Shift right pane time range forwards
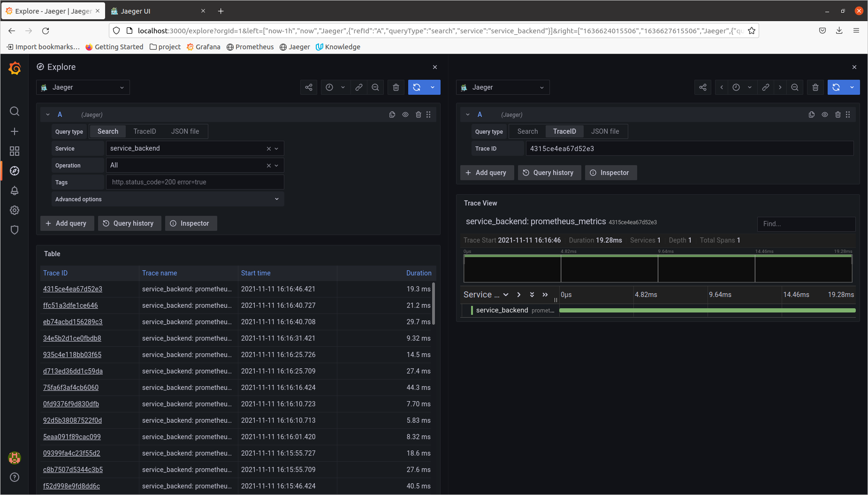The height and width of the screenshot is (495, 868). click(780, 87)
